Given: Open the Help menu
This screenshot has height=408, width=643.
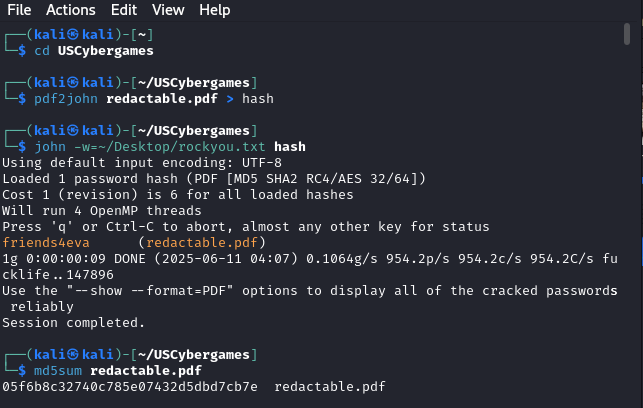Looking at the screenshot, I should (x=214, y=10).
